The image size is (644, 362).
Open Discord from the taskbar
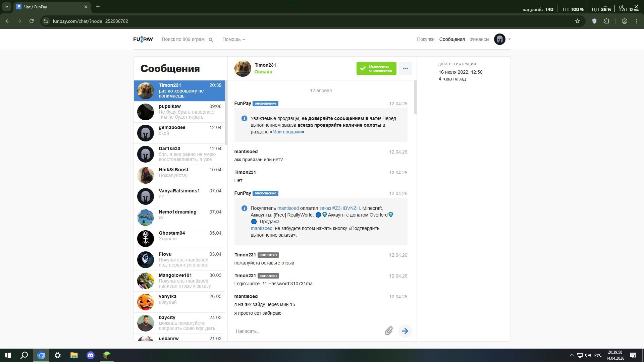point(91,355)
